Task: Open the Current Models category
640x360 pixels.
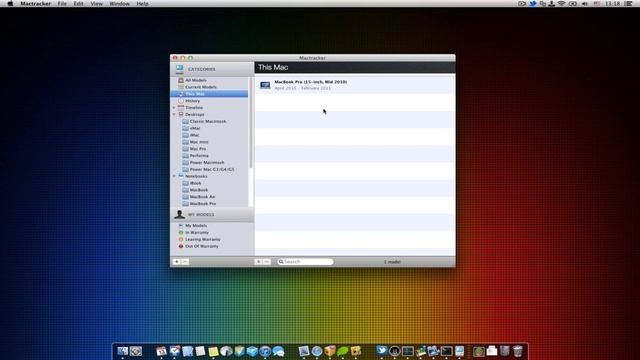Action: click(209, 87)
